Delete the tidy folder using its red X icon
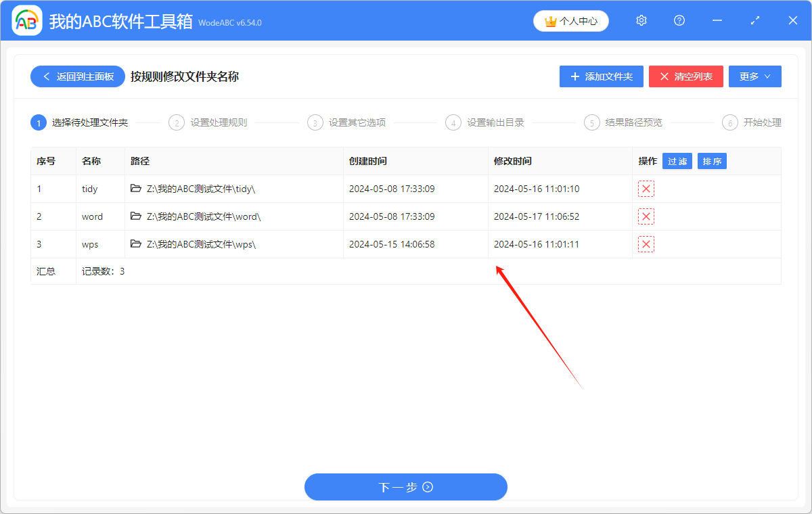 click(646, 189)
